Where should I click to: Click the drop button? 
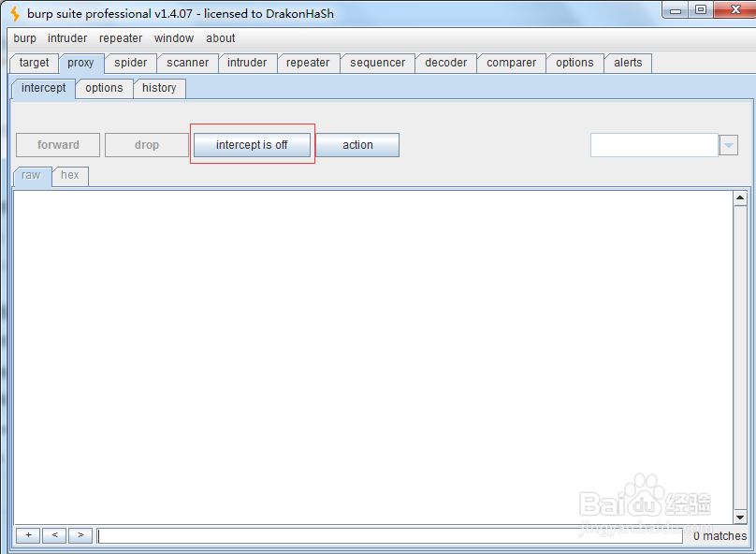[x=147, y=145]
